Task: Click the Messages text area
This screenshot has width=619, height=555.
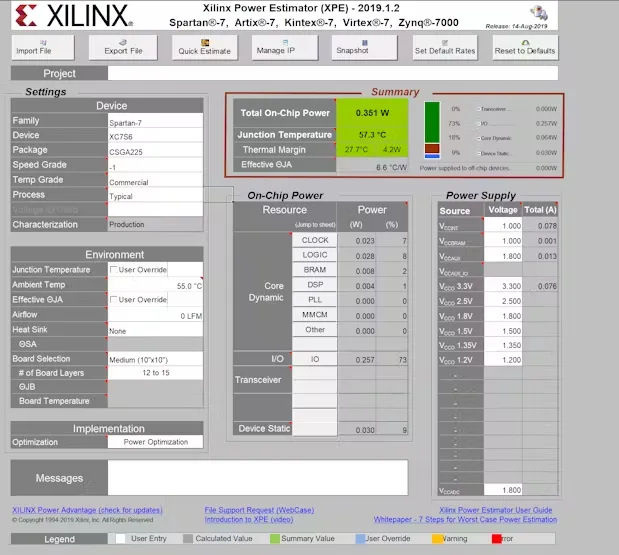Action: (x=258, y=478)
